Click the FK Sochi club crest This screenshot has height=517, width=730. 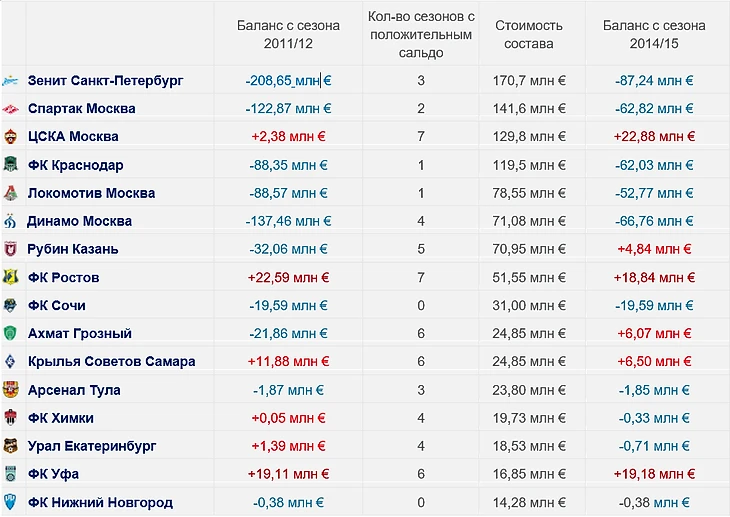[x=10, y=305]
